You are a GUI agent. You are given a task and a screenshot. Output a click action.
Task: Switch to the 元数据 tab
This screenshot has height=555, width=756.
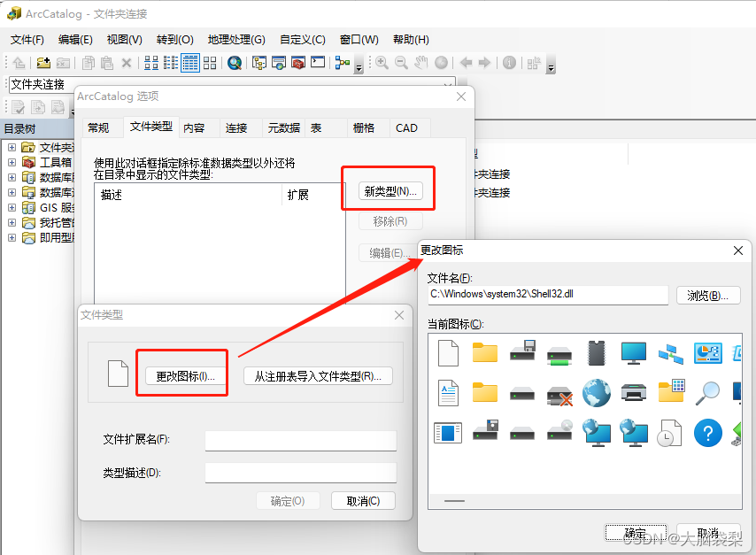coord(283,128)
